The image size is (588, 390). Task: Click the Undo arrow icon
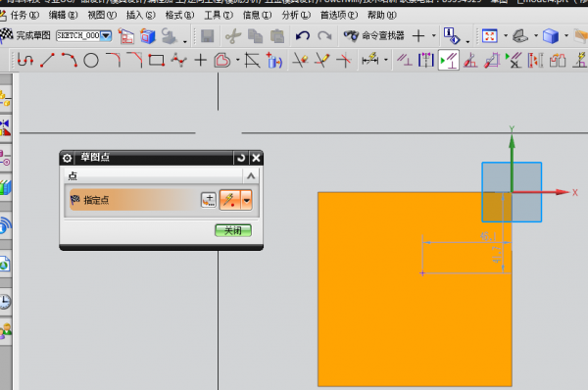pyautogui.click(x=302, y=36)
